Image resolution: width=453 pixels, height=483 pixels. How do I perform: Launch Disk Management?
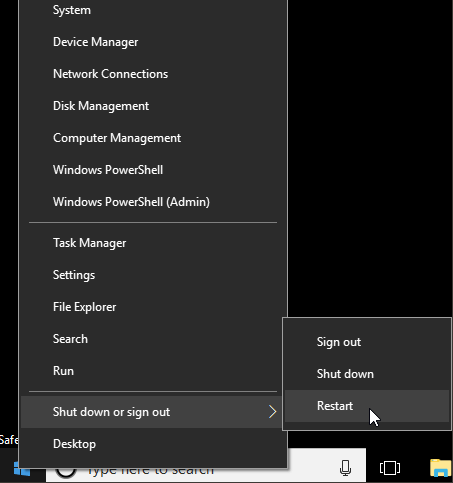[x=153, y=106]
